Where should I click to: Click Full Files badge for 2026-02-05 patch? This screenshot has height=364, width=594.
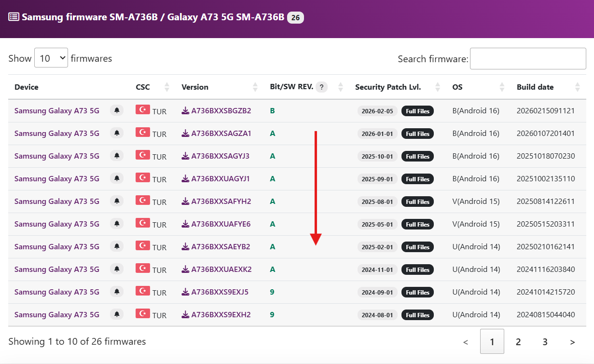pos(417,111)
